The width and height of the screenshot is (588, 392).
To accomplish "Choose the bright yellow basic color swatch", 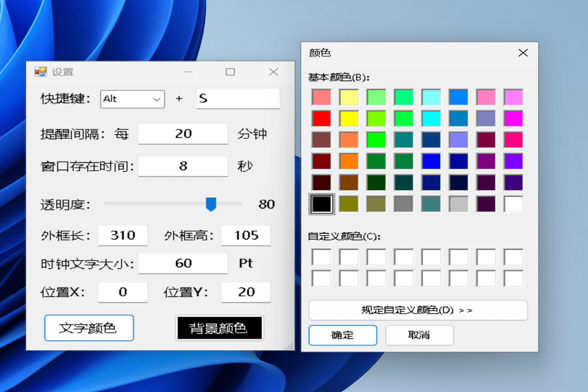I will [x=348, y=119].
